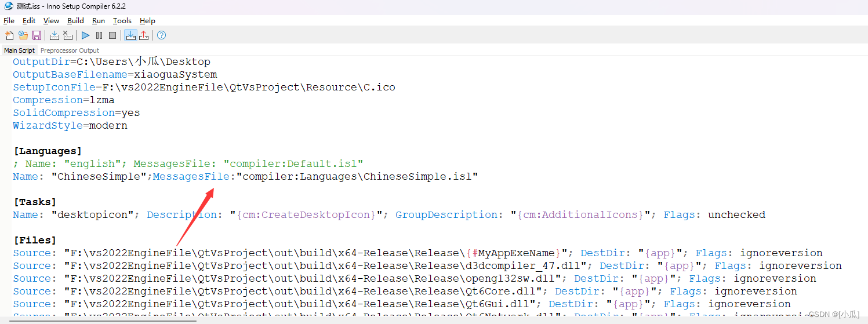This screenshot has height=324, width=868.
Task: Click the OutputBaseFilename=xiaoguaSystem line
Action: pyautogui.click(x=115, y=74)
